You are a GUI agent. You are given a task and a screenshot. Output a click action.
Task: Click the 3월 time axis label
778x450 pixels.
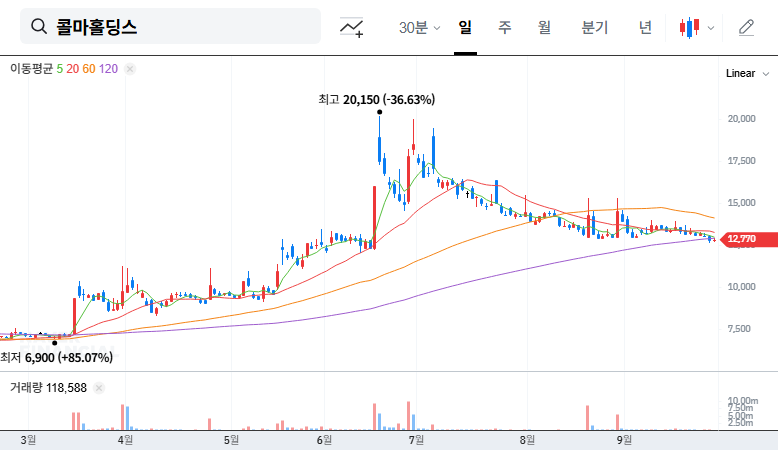pos(28,440)
